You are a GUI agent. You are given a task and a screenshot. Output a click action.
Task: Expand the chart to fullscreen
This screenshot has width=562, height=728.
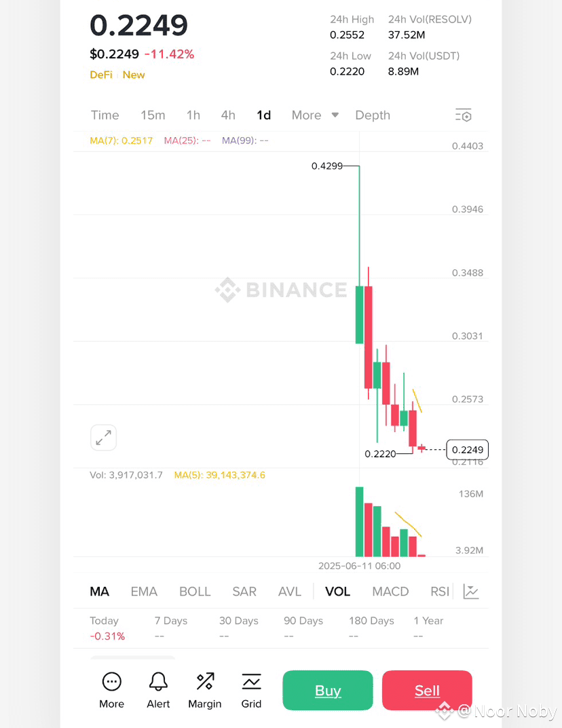click(x=103, y=438)
